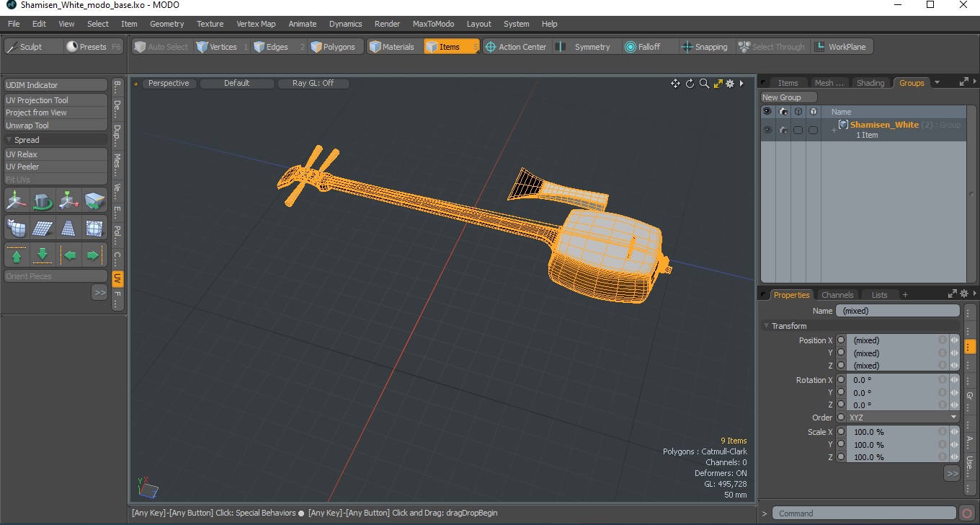Open the Vertex Map menu
980x525 pixels.
coord(256,24)
